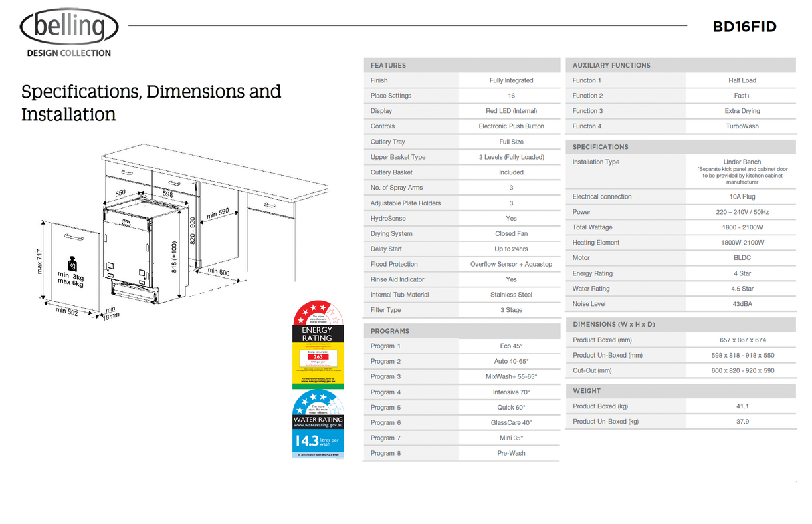Select the Half Load function value
This screenshot has width=812, height=524.
coord(742,80)
